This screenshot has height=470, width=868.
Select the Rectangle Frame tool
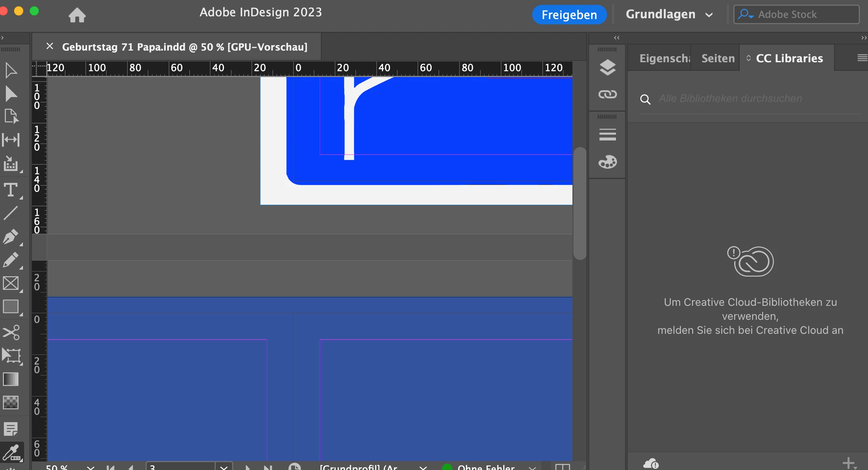pos(10,283)
